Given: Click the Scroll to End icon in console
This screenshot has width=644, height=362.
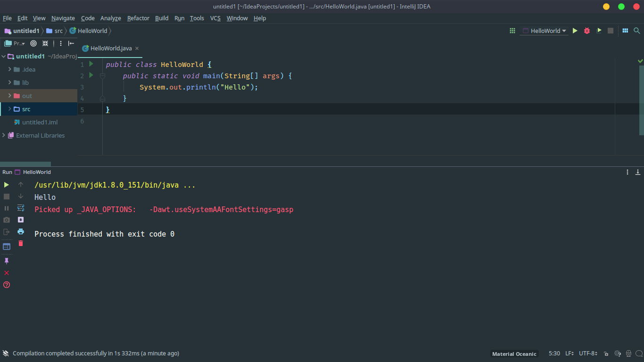Looking at the screenshot, I should click(21, 220).
